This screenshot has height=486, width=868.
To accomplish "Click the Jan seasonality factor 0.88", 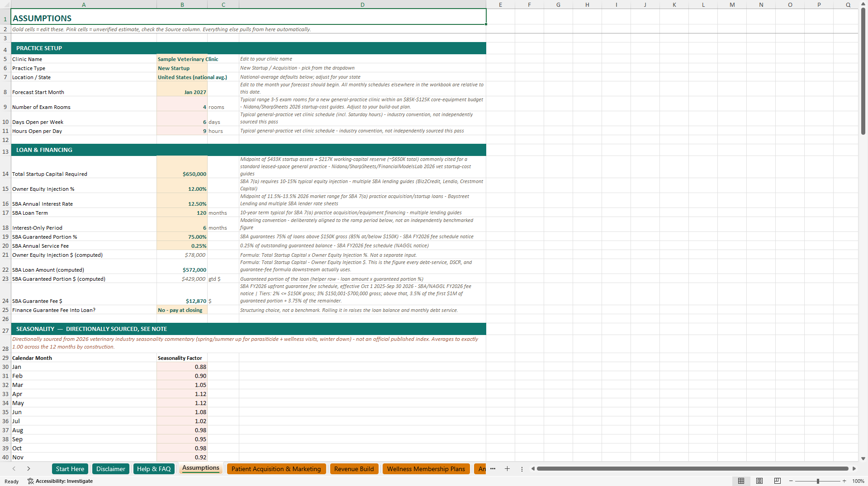I will click(x=182, y=367).
